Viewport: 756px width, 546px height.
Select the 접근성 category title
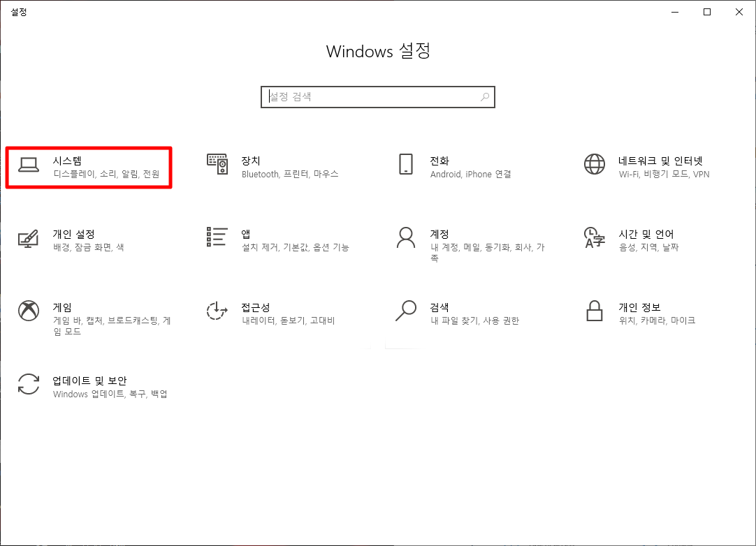pyautogui.click(x=256, y=307)
